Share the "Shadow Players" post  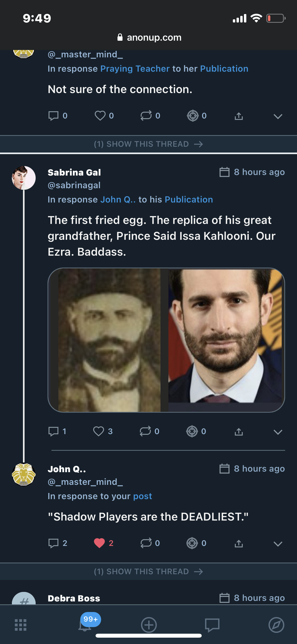(x=239, y=544)
